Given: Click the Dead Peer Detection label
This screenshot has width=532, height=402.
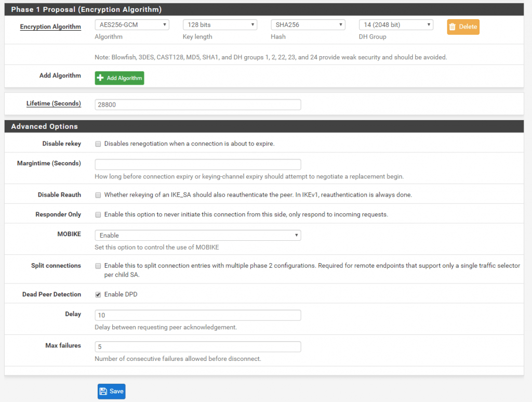Looking at the screenshot, I should click(x=51, y=294).
